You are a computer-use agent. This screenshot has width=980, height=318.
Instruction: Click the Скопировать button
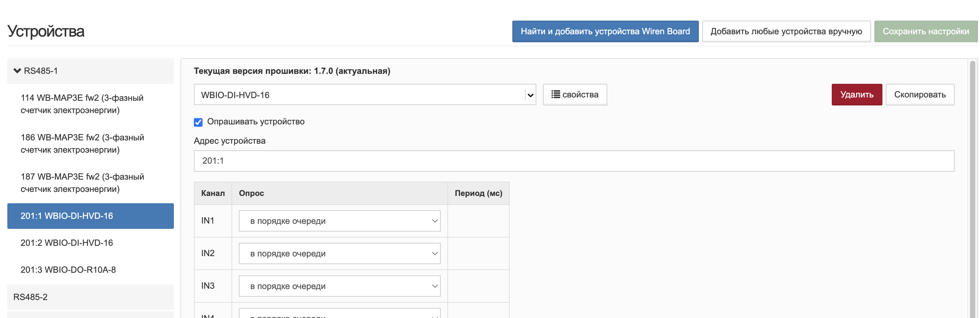coord(919,94)
